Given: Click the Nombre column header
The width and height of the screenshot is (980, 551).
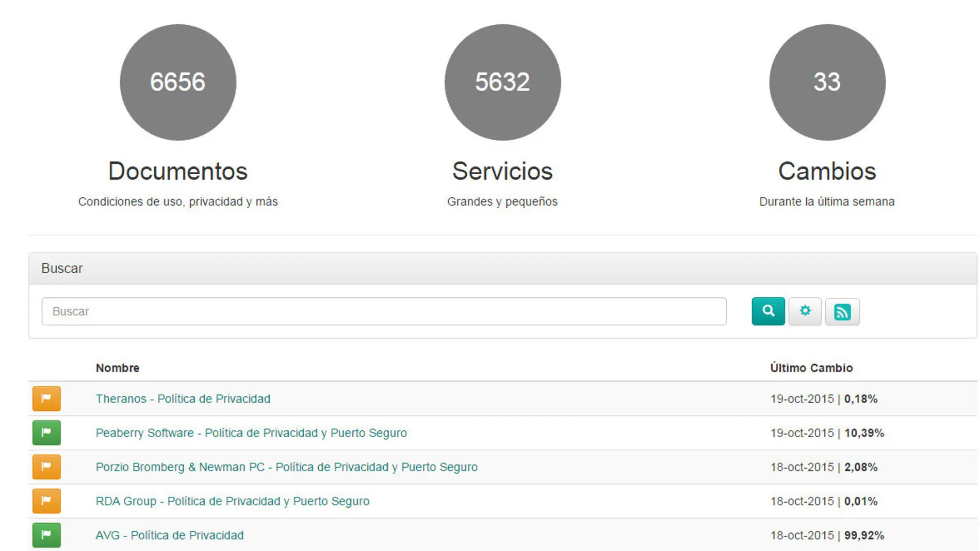Looking at the screenshot, I should pos(118,368).
